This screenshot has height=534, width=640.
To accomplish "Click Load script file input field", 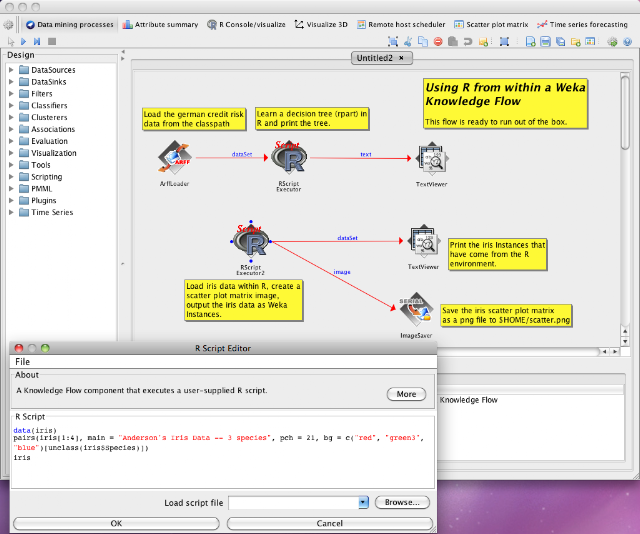I will tap(293, 503).
